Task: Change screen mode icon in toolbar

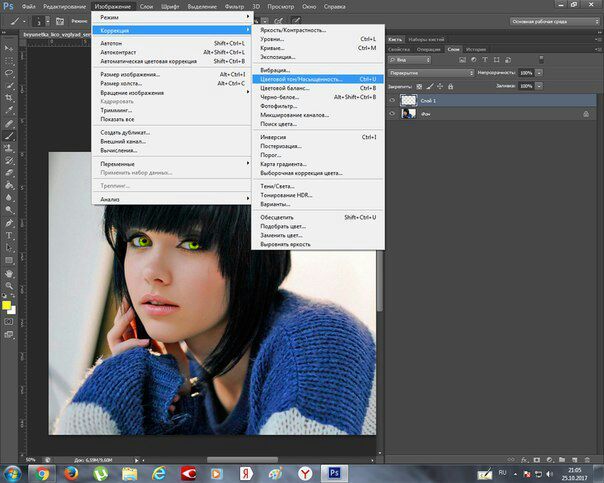Action: click(x=9, y=334)
